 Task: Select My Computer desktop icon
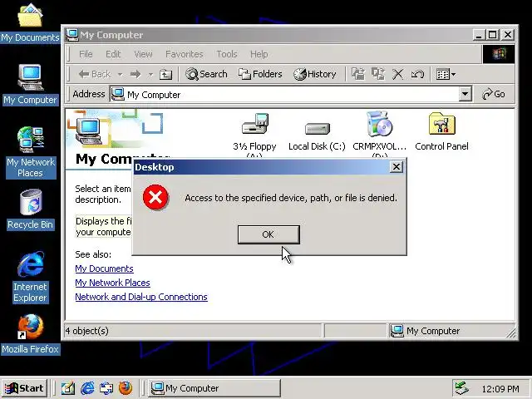(x=30, y=85)
